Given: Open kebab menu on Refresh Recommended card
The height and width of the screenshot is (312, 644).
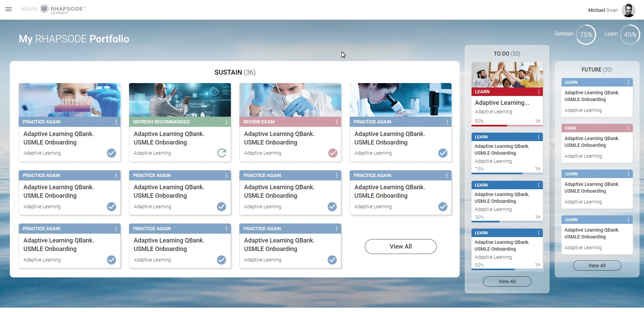Looking at the screenshot, I should [226, 122].
